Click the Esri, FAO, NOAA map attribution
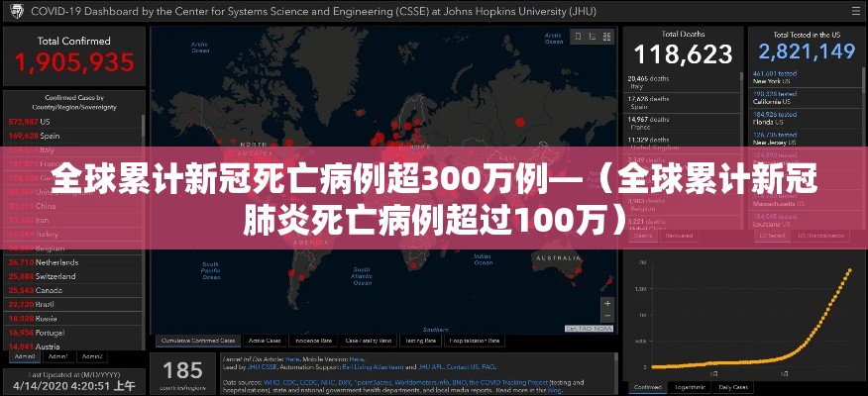 [589, 329]
